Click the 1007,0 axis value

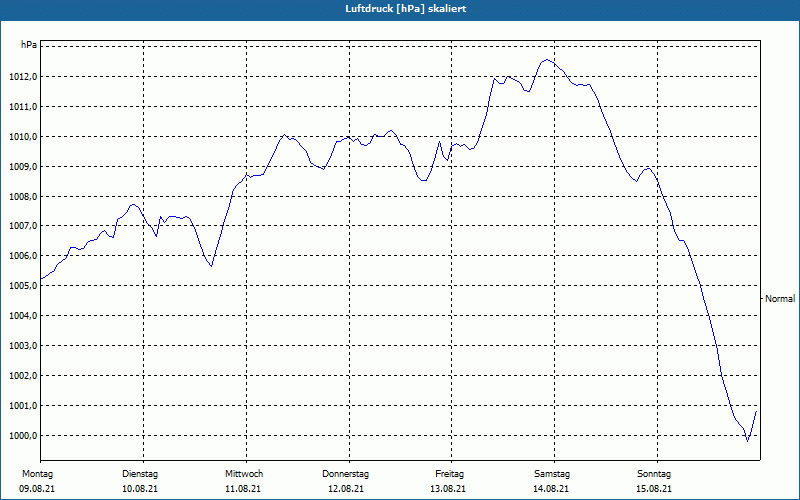(23, 226)
